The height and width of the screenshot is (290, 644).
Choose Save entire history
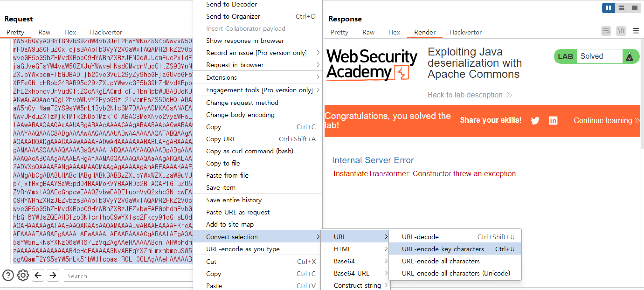click(x=257, y=200)
